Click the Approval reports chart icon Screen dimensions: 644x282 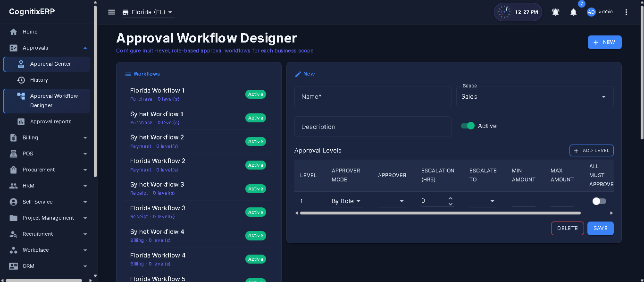(x=21, y=121)
